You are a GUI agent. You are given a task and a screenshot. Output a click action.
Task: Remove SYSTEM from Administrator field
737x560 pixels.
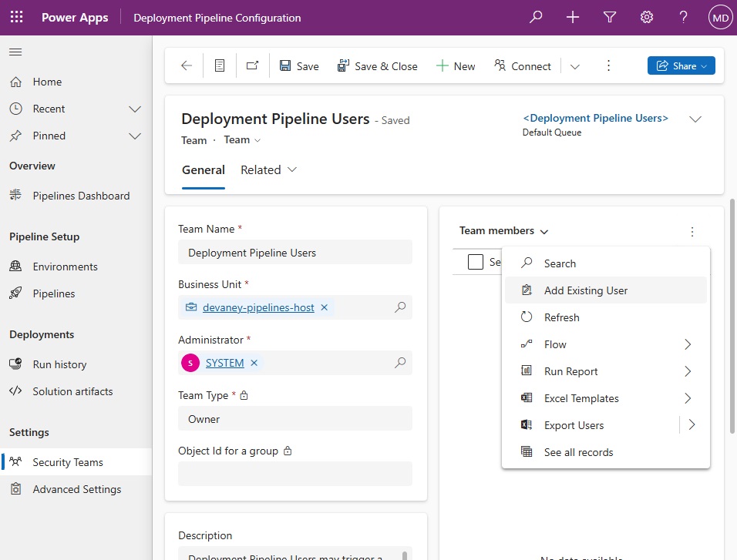254,363
